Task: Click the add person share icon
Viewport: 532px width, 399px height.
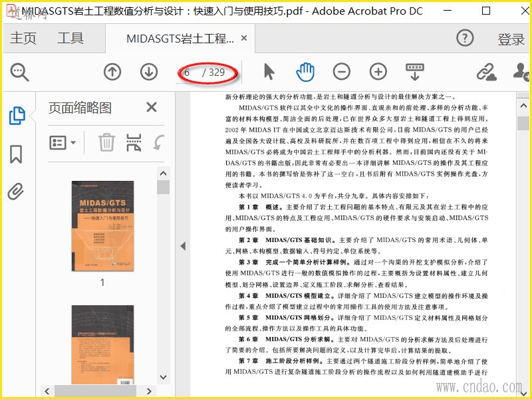Action: pos(521,72)
